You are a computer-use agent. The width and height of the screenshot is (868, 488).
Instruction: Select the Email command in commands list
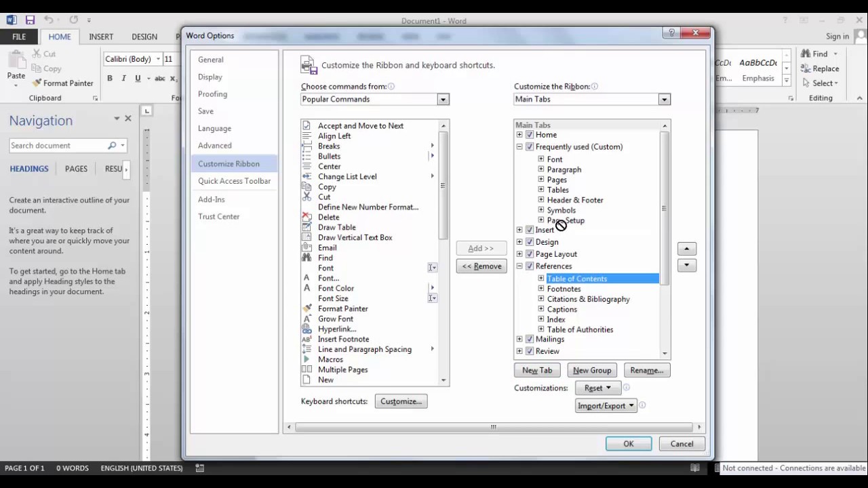tap(328, 247)
